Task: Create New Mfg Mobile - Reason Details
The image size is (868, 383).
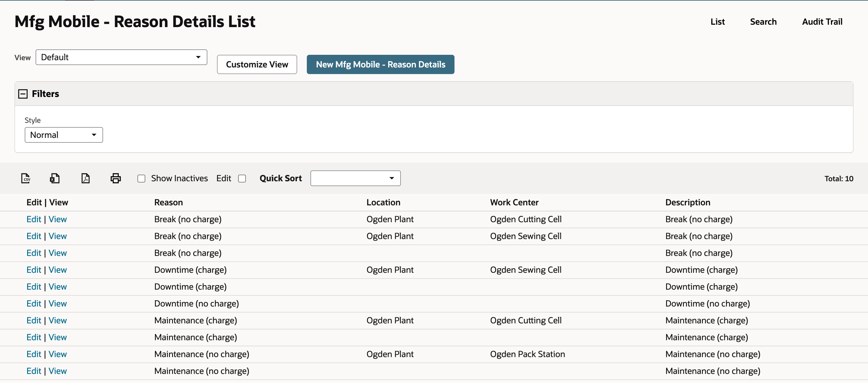Action: coord(380,64)
